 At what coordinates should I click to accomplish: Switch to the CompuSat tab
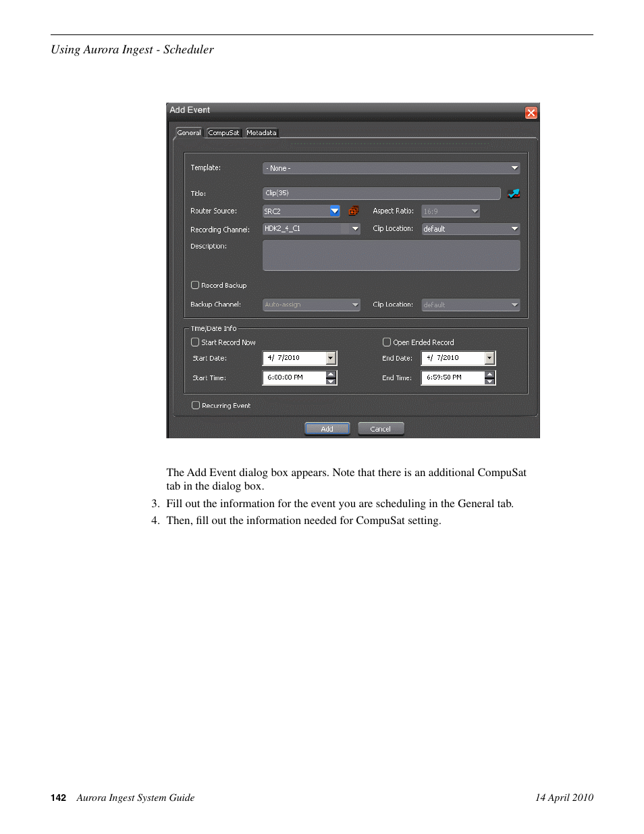click(223, 132)
